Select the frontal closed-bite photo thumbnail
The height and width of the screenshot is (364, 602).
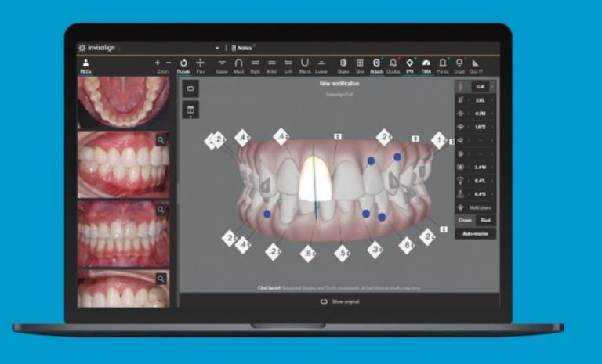pyautogui.click(x=123, y=233)
